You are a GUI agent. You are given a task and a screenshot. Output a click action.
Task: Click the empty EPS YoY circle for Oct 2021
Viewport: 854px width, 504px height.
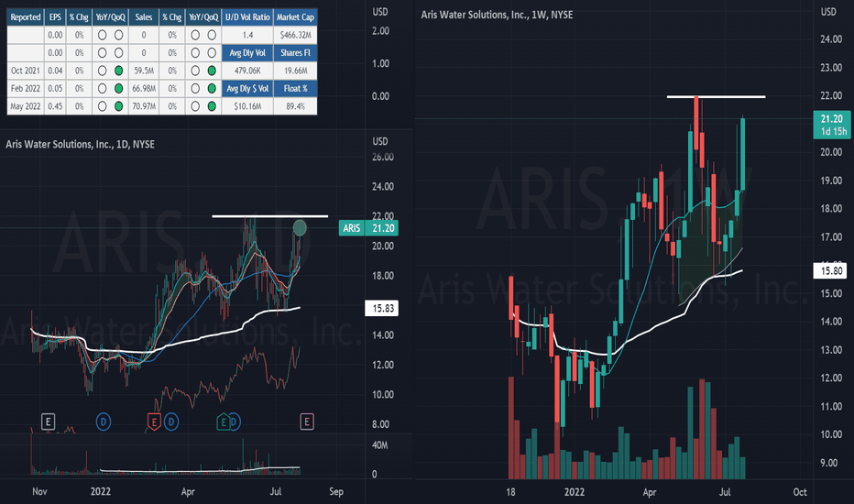pyautogui.click(x=102, y=71)
